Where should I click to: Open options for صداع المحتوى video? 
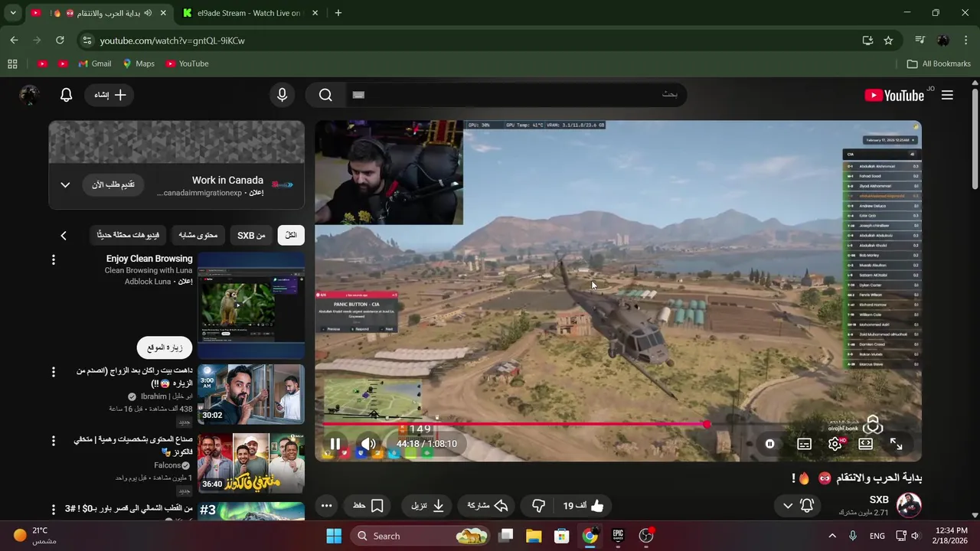pos(54,441)
